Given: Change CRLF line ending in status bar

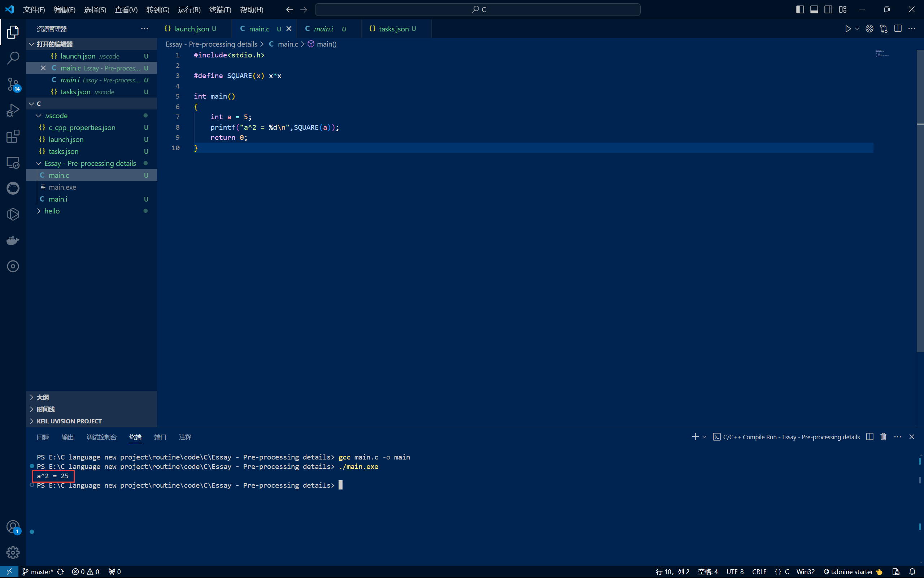Looking at the screenshot, I should coord(759,571).
